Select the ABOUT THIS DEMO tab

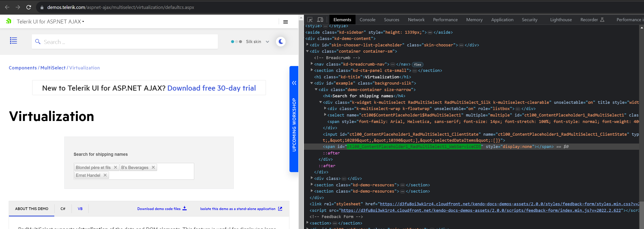coord(32,208)
